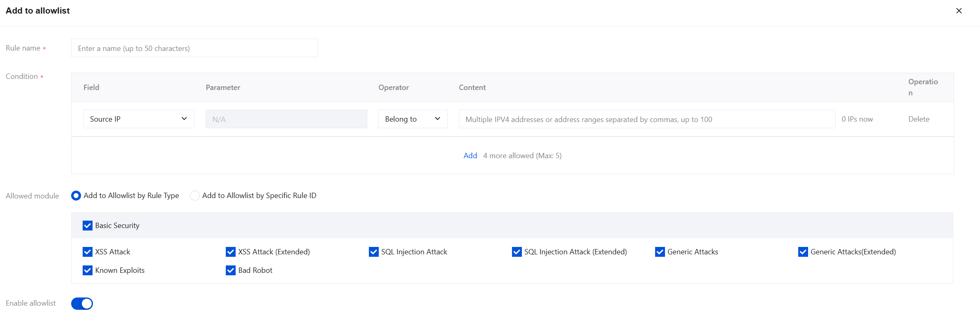Select Add to Allowlist by Rule Type
This screenshot has width=980, height=325.
[x=76, y=196]
